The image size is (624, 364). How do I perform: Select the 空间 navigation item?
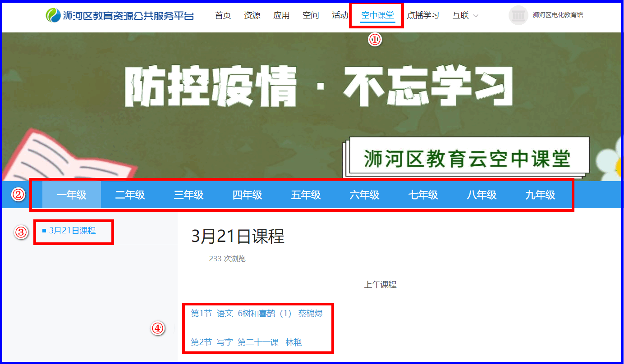pyautogui.click(x=311, y=15)
